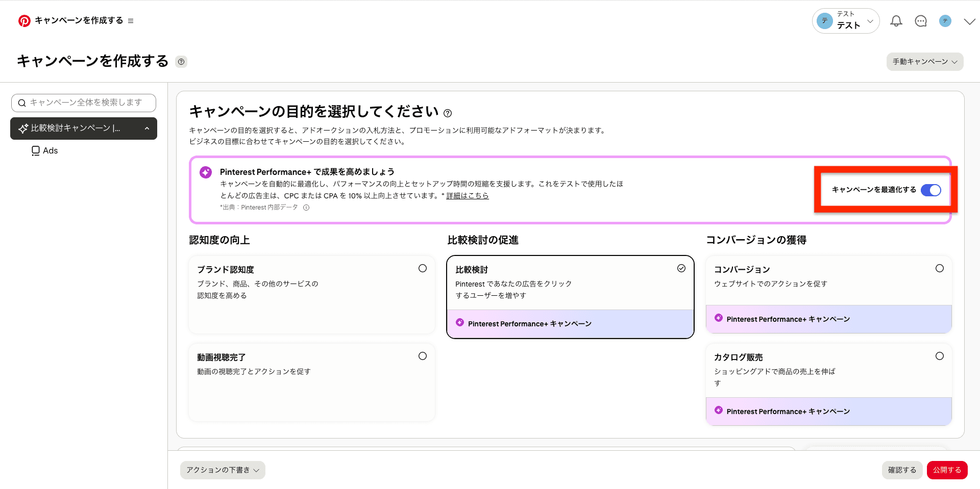This screenshot has height=489, width=980.
Task: Click the Performance+ purple star icon in banner
Action: [x=206, y=172]
